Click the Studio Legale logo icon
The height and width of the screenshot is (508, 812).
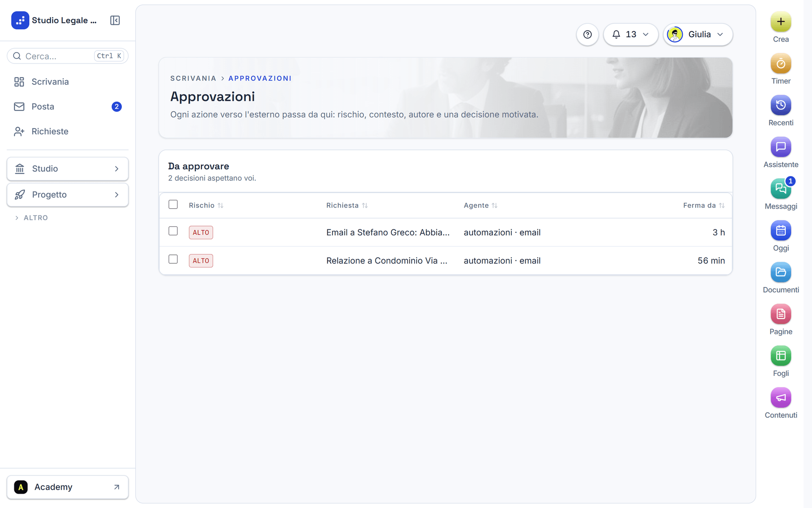point(20,20)
